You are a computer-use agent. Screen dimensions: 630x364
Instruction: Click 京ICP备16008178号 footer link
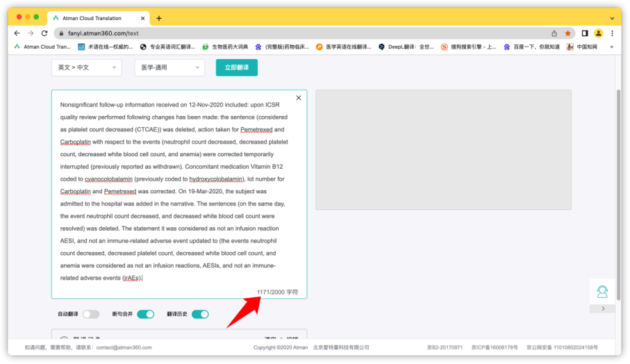(x=495, y=347)
